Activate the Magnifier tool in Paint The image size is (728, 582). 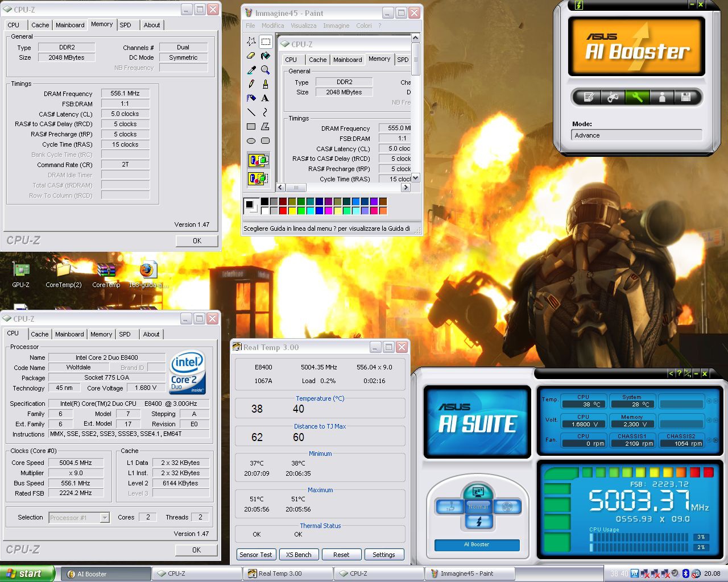(x=265, y=70)
